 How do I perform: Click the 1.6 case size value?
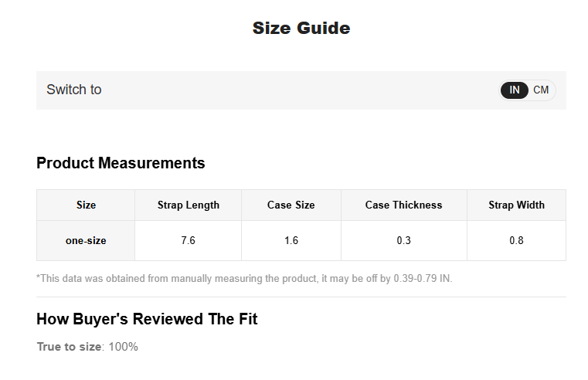[x=291, y=240]
